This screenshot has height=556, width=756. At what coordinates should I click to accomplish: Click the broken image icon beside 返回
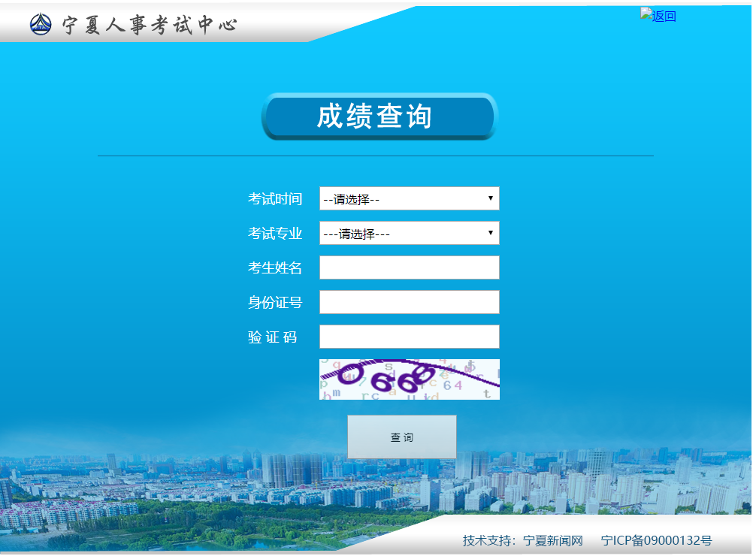pyautogui.click(x=646, y=14)
